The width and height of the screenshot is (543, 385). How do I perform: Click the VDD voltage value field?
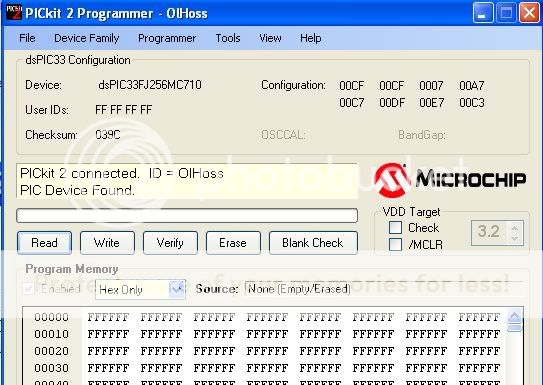[490, 232]
